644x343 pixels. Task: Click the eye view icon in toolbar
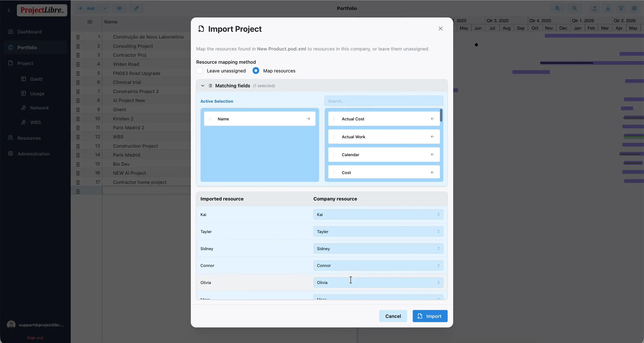click(x=119, y=8)
